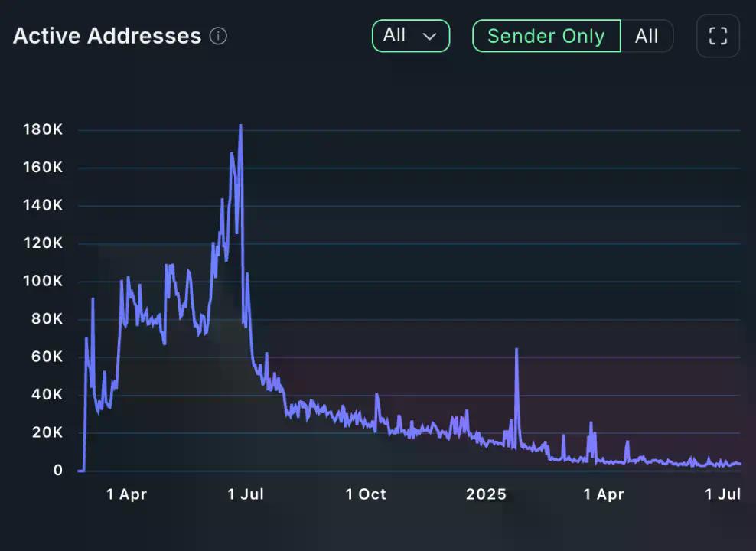Select the Sender Only toggle option
This screenshot has width=756, height=551.
click(546, 36)
